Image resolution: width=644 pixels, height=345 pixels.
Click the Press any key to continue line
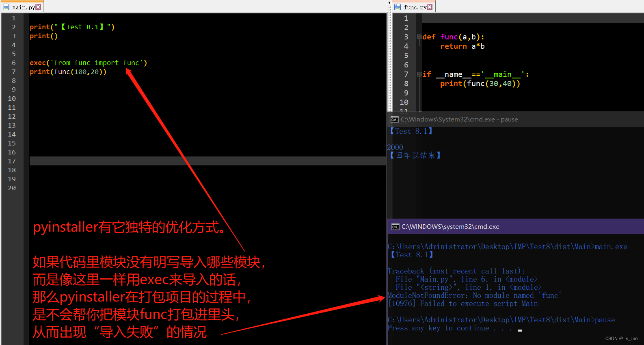point(450,328)
